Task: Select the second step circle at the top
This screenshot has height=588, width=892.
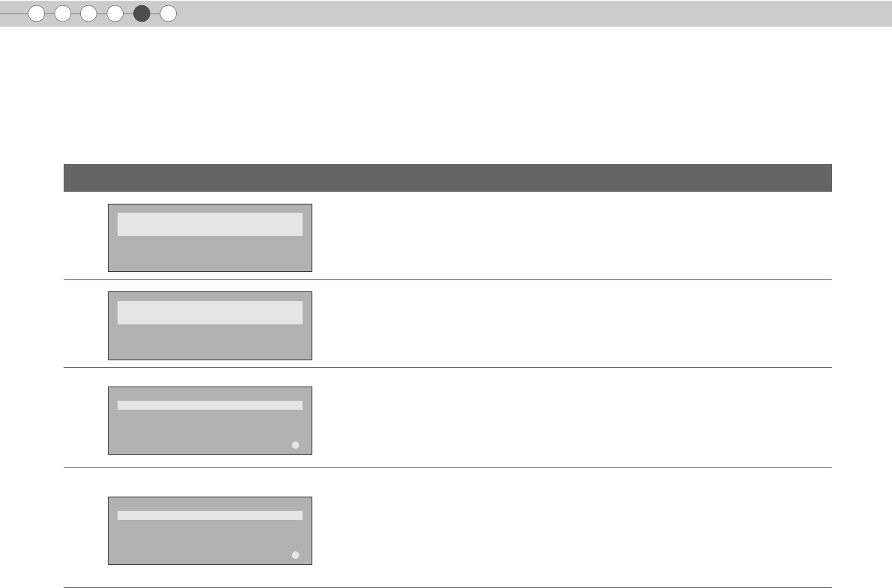Action: click(x=63, y=13)
